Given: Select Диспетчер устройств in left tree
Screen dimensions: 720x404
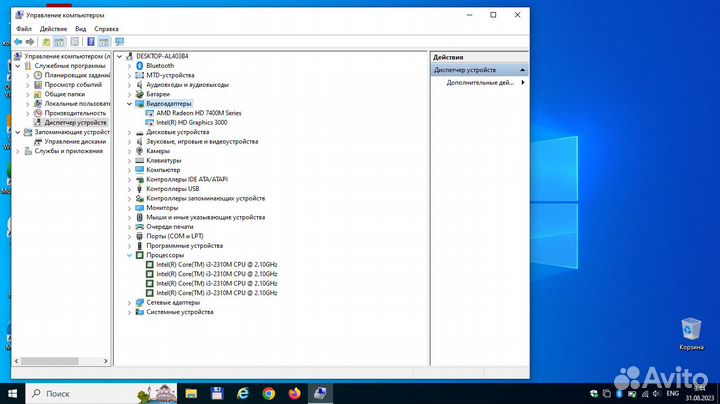Looking at the screenshot, I should [75, 123].
